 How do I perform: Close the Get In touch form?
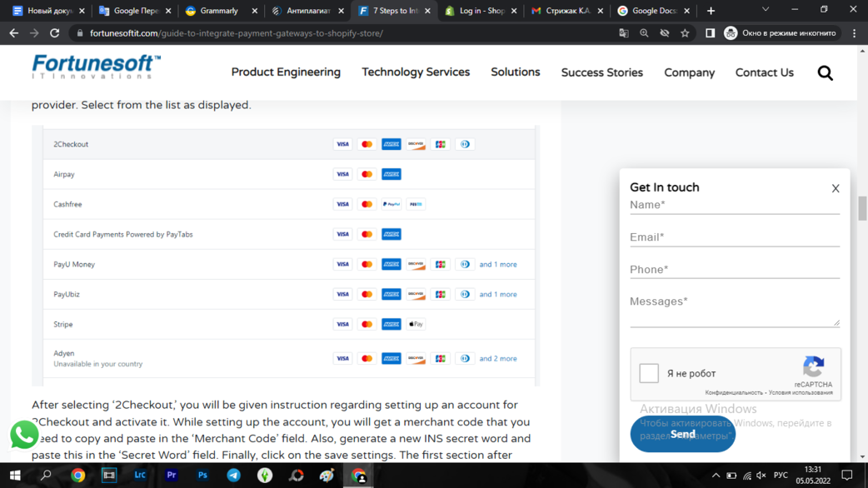(836, 189)
